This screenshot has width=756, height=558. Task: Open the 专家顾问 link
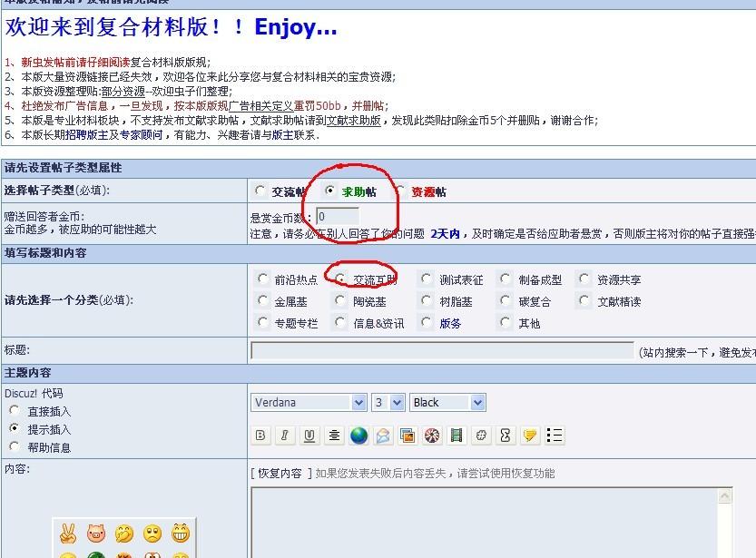[142, 135]
